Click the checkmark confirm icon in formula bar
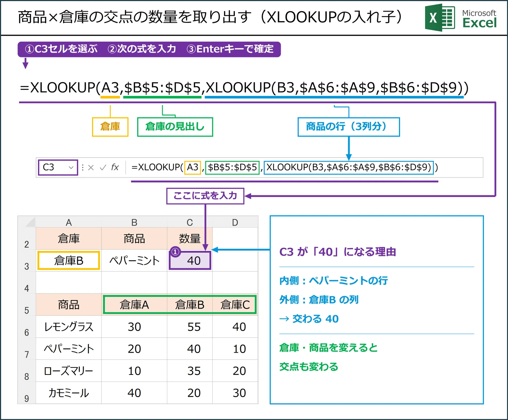 coord(103,168)
